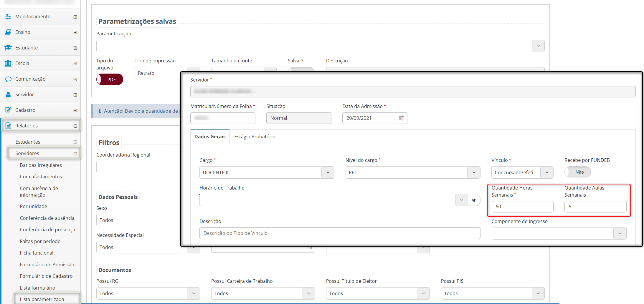Click the Data da Admissão date field
This screenshot has height=304, width=644.
point(369,118)
